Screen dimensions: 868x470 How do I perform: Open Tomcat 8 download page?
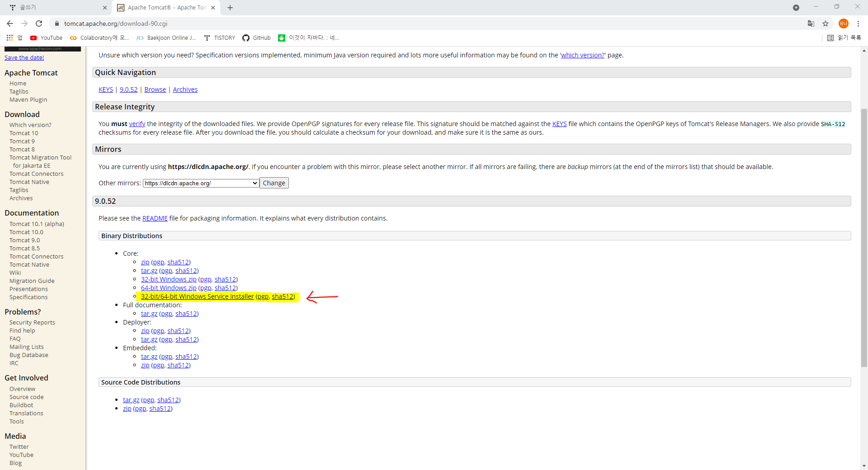(x=22, y=150)
